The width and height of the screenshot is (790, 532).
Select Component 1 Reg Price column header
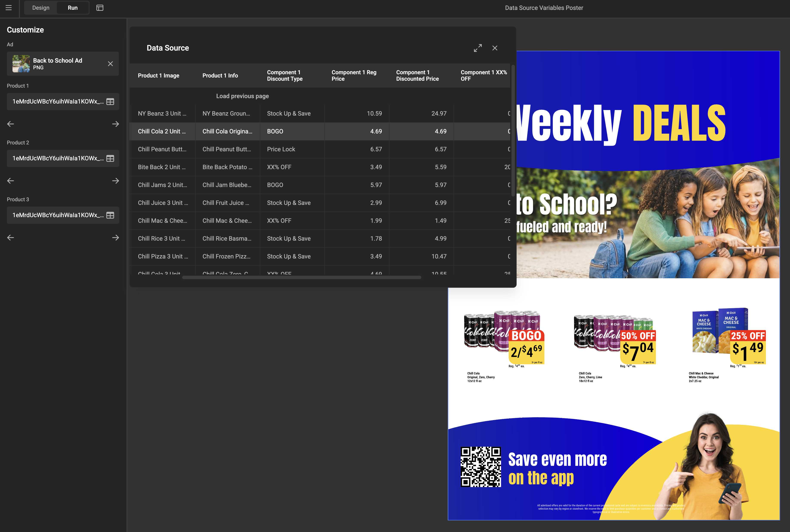(x=357, y=76)
